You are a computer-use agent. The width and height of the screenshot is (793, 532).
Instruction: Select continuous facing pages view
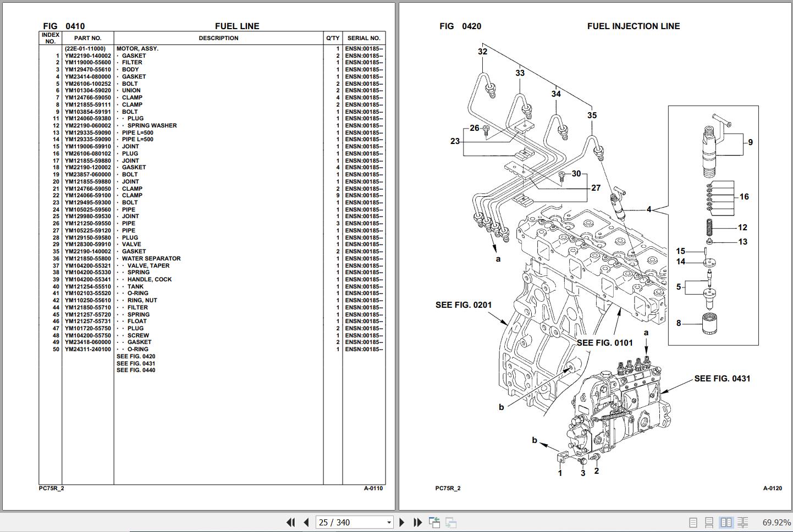pos(742,523)
